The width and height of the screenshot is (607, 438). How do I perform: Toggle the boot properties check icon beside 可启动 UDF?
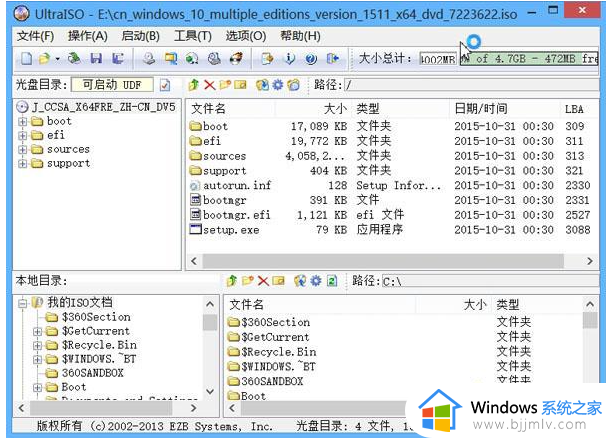(x=165, y=85)
